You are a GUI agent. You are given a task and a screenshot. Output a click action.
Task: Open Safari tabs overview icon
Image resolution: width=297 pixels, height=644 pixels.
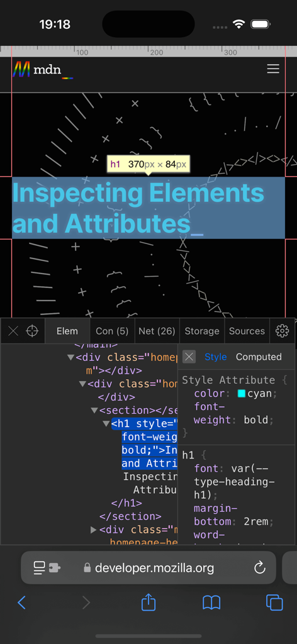274,602
